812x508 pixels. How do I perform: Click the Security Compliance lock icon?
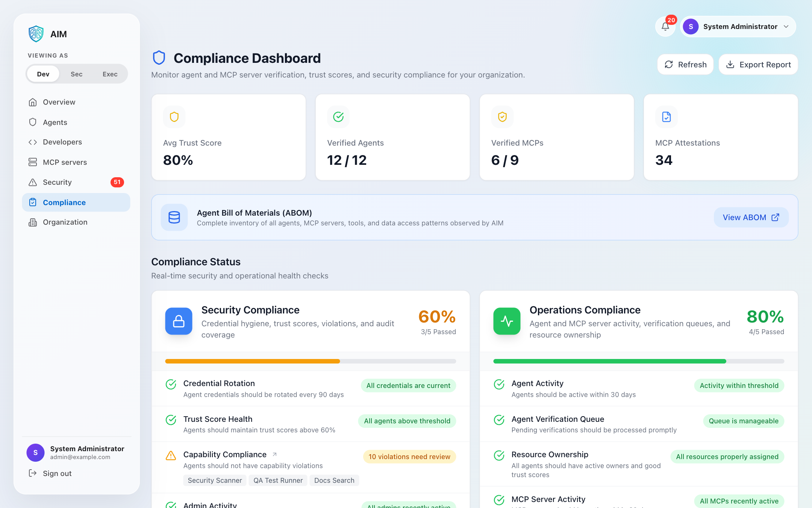tap(179, 321)
